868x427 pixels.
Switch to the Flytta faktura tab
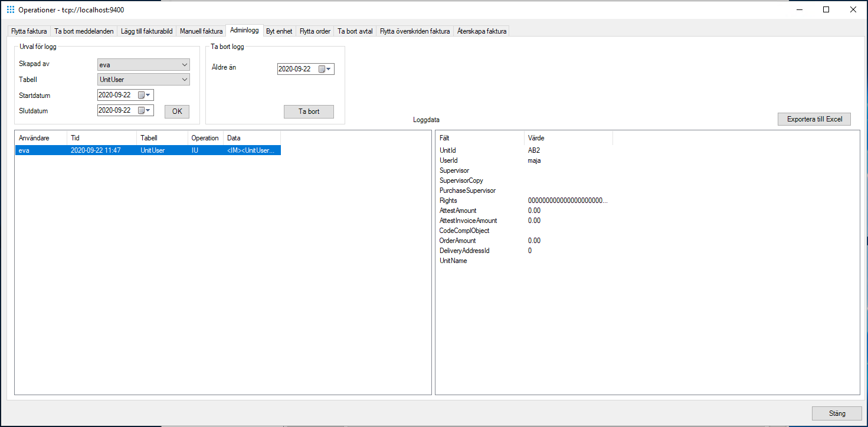pos(28,31)
